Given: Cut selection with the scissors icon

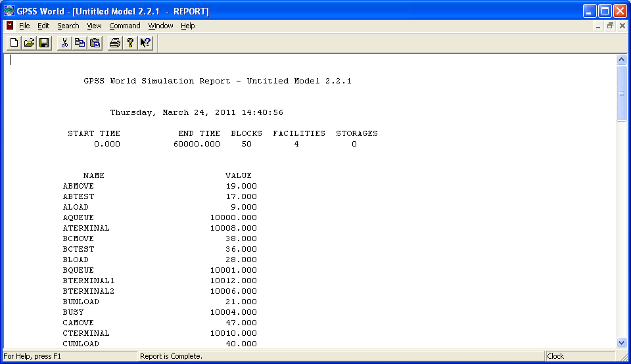Looking at the screenshot, I should click(64, 43).
